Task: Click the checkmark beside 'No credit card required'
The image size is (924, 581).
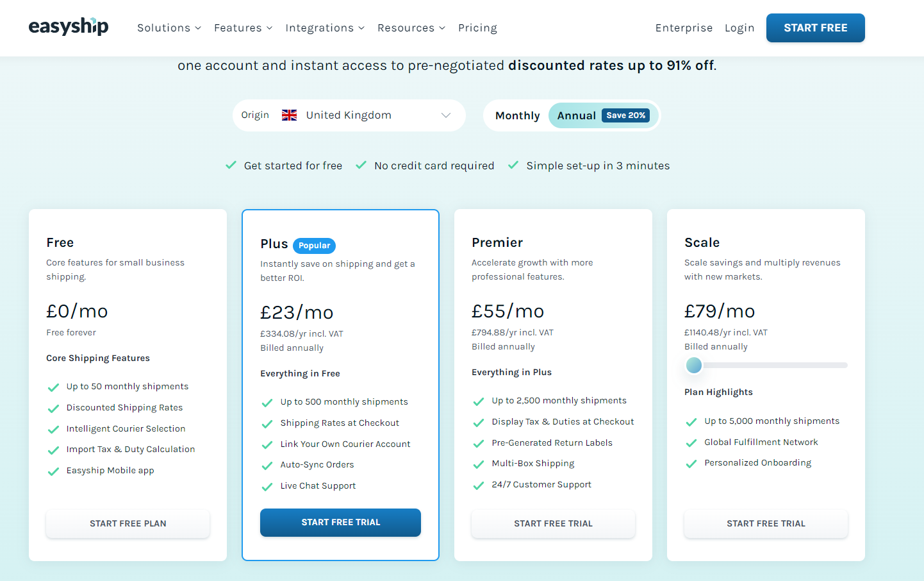Action: [360, 165]
